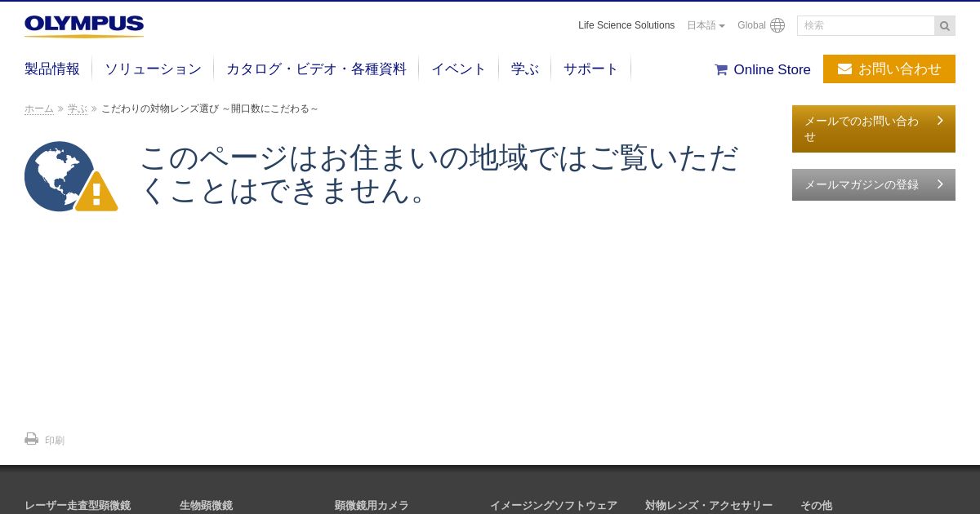
Task: Click footer heading レーザー走査型顕微鏡
Action: tap(78, 505)
